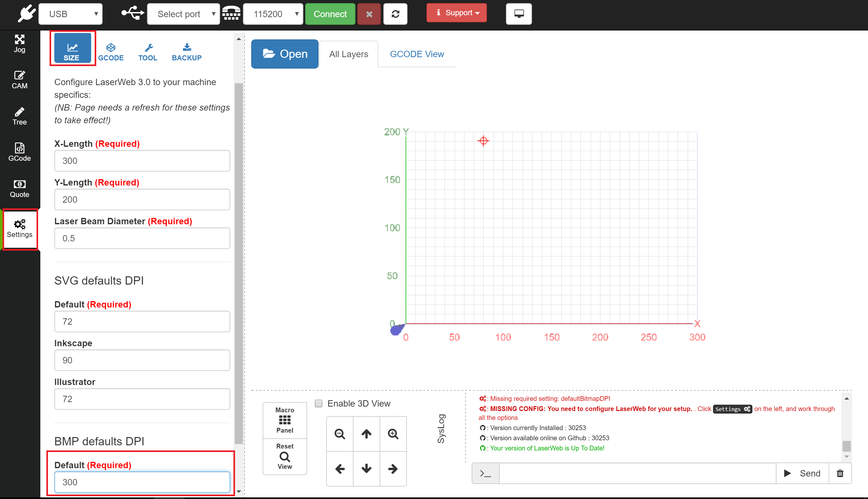
Task: Open the USB connection type dropdown
Action: (x=71, y=14)
